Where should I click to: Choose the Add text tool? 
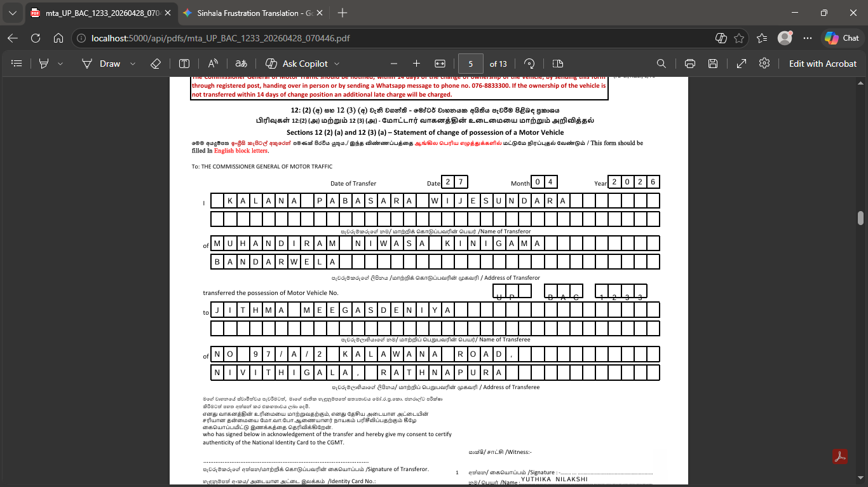click(x=184, y=64)
